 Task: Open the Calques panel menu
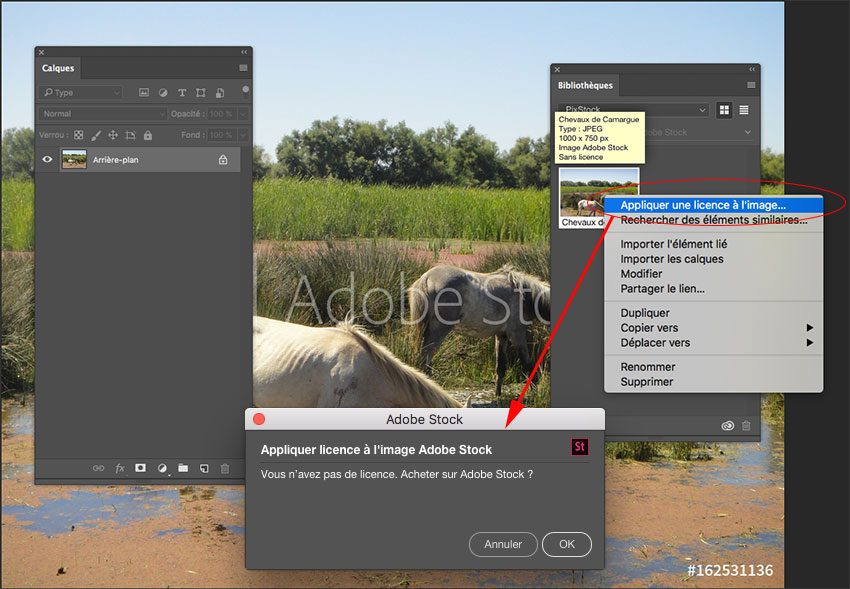tap(243, 68)
